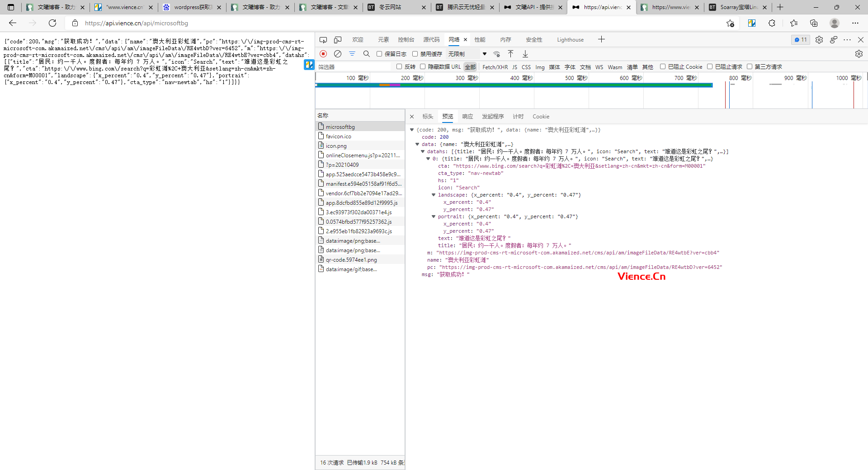Collapse the landscape object in preview

click(x=434, y=195)
